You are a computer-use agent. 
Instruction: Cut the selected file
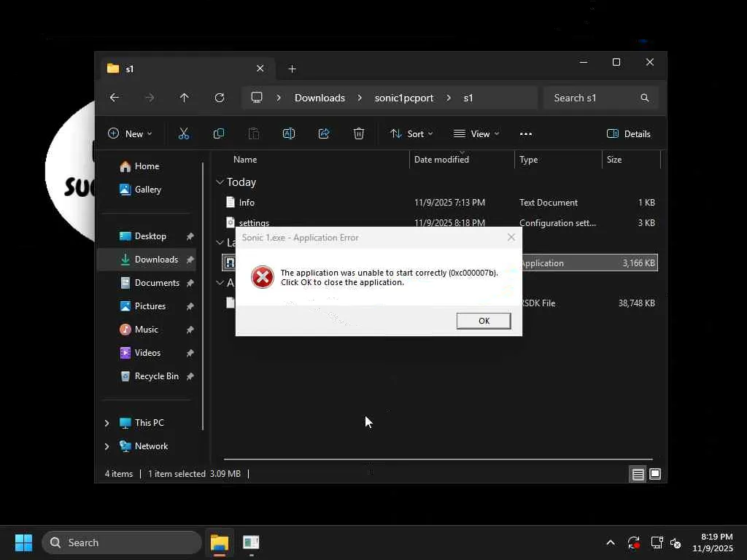click(x=183, y=134)
